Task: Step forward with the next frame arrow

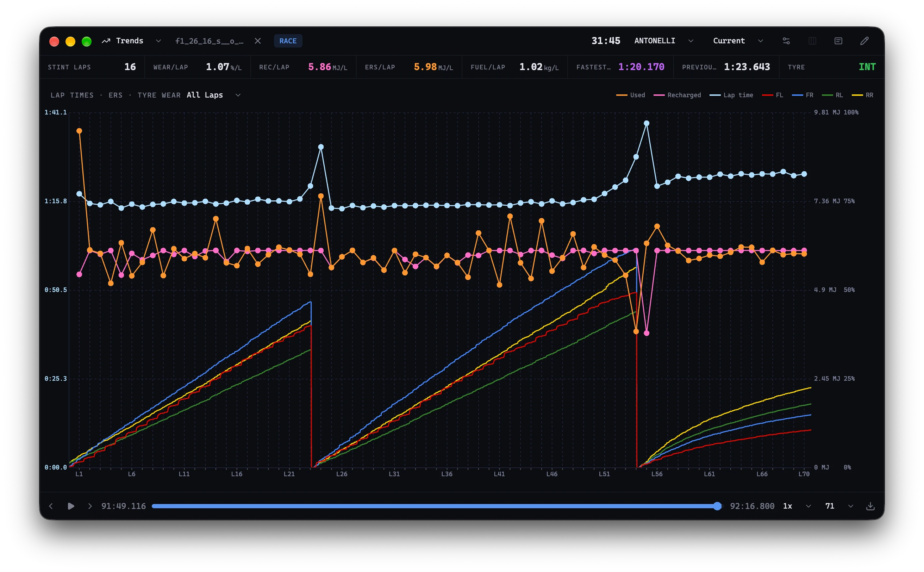Action: [x=90, y=506]
